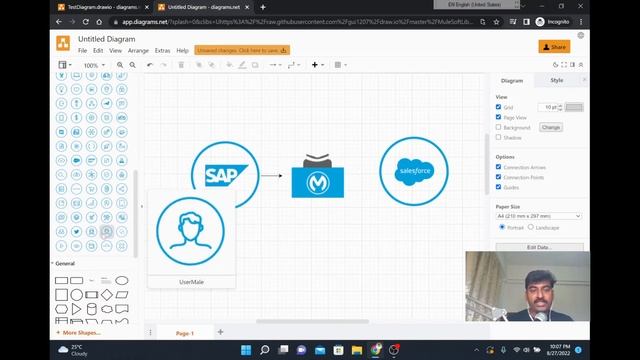Select the share nodes icon in shape library
Viewport: 640px width, 360px height.
click(122, 189)
